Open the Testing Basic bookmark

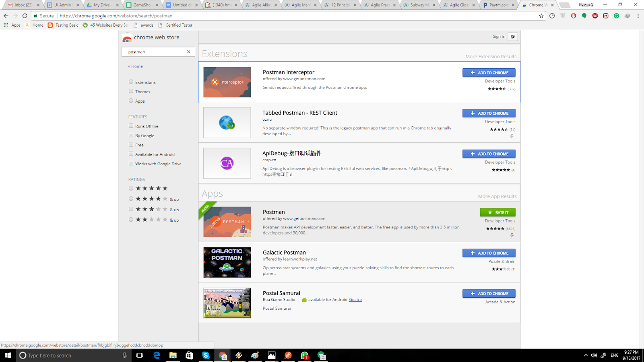pos(63,25)
